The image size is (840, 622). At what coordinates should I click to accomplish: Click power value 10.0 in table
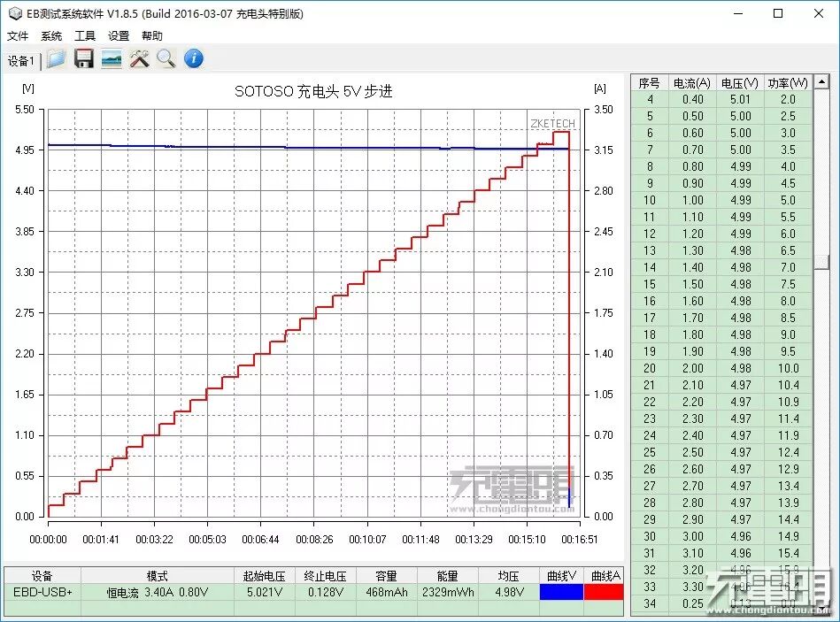[x=788, y=368]
